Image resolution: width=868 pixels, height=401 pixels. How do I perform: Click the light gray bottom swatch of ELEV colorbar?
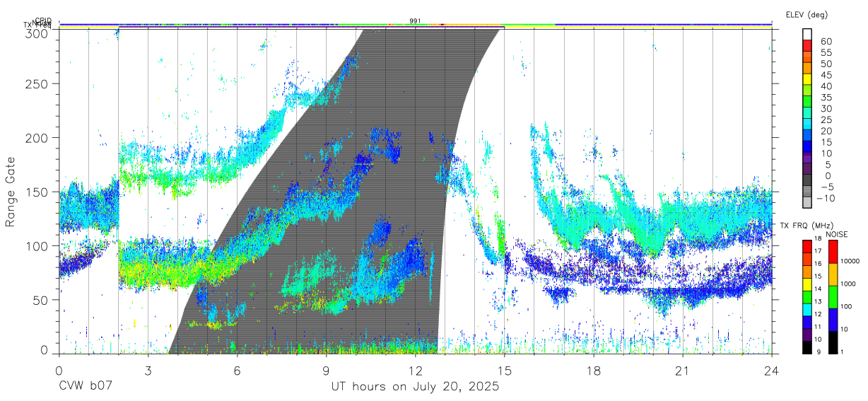(x=807, y=202)
